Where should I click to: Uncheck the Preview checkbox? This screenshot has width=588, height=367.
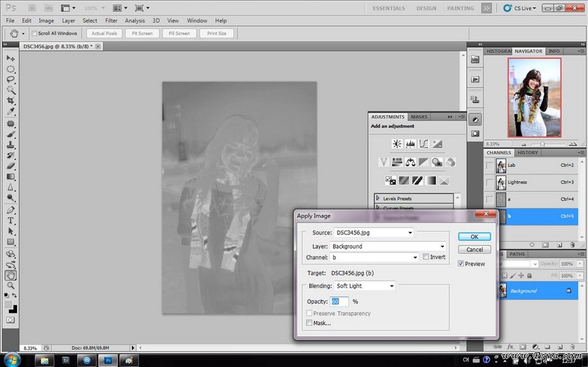461,264
